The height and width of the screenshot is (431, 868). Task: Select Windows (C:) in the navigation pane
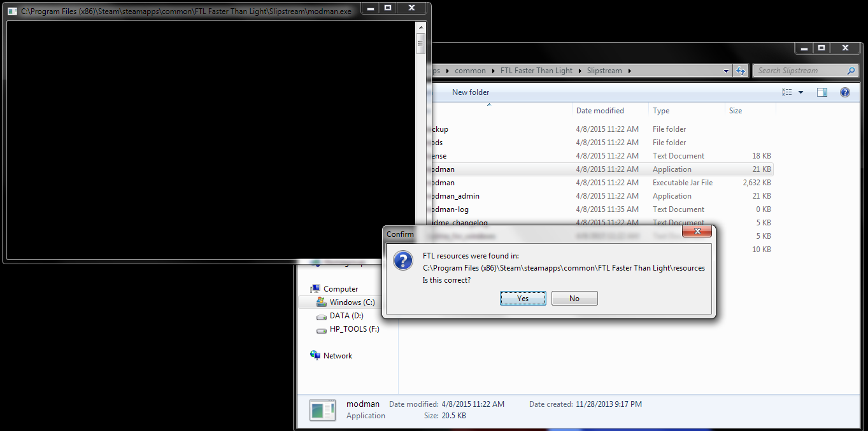click(x=352, y=302)
